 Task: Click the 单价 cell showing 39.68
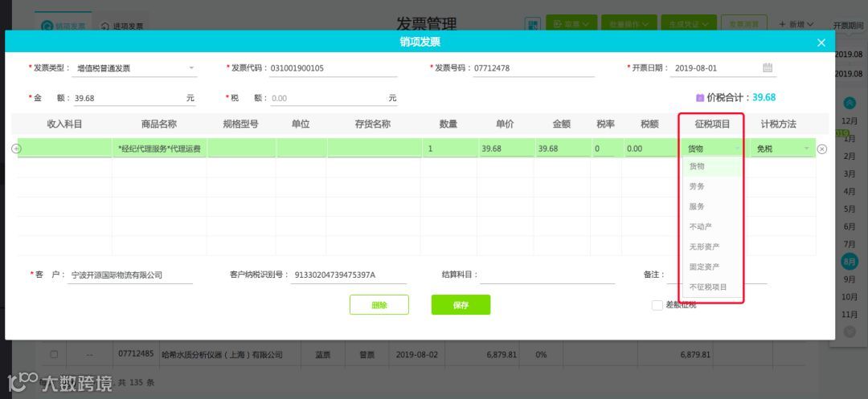point(506,149)
